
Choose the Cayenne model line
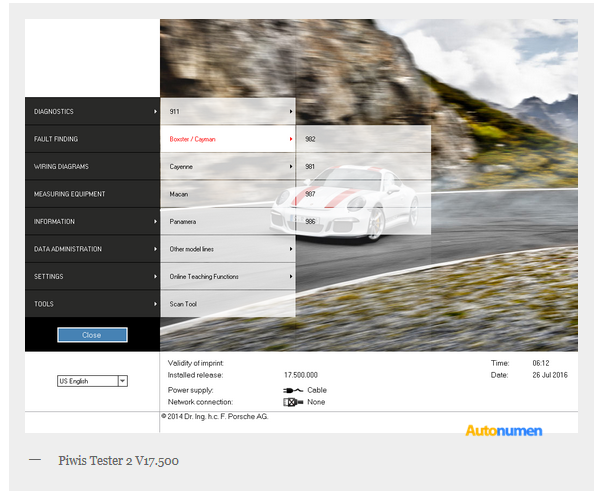(x=228, y=166)
